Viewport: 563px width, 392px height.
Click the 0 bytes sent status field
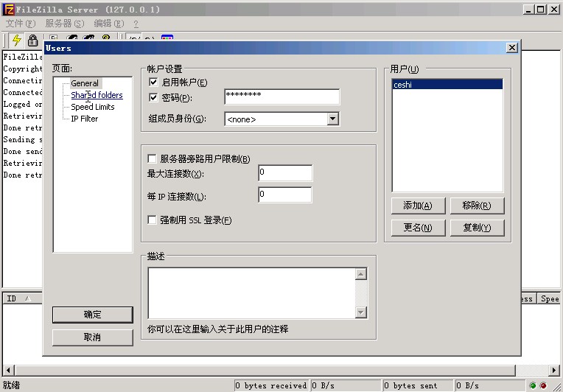(418, 385)
